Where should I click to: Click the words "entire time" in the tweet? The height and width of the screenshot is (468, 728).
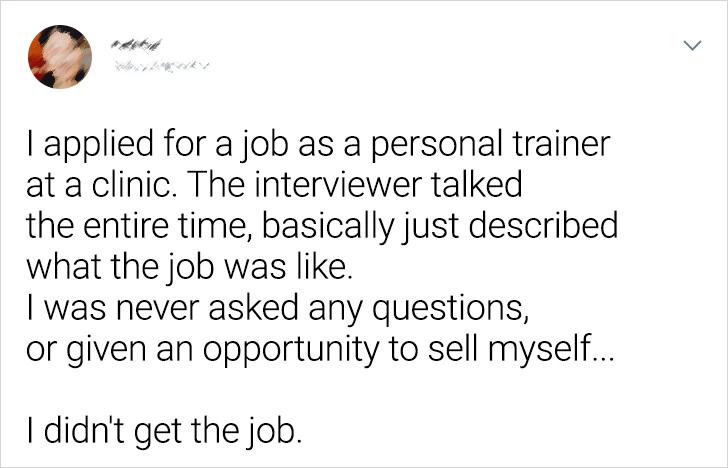(x=162, y=222)
